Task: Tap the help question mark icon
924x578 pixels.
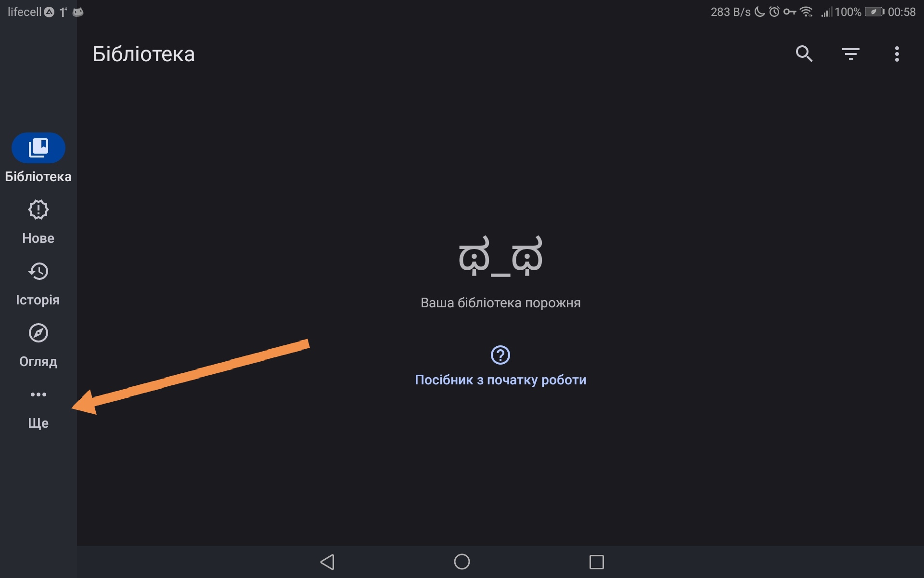Action: pyautogui.click(x=500, y=355)
